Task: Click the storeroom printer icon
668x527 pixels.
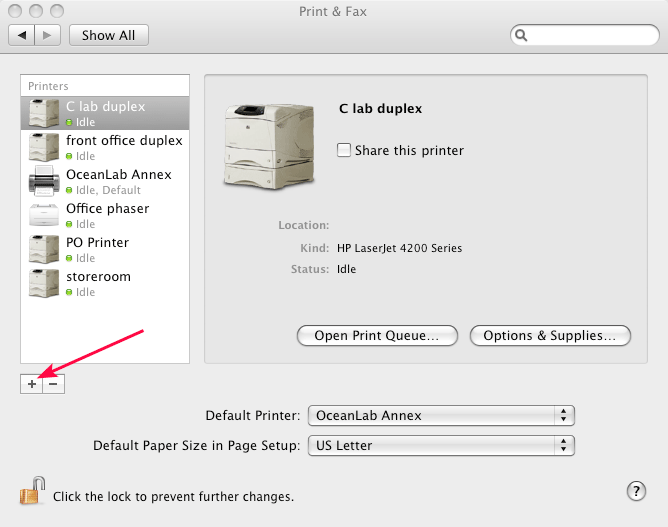Action: (x=44, y=283)
